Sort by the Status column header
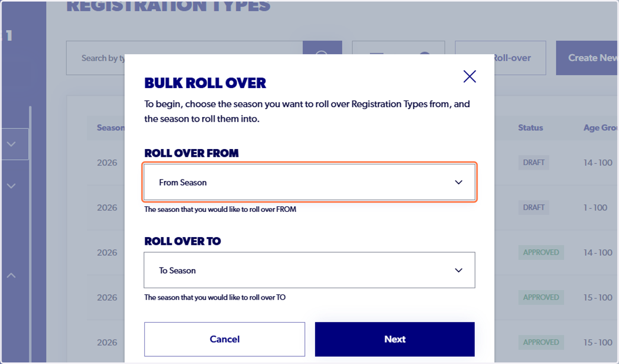 (x=530, y=128)
